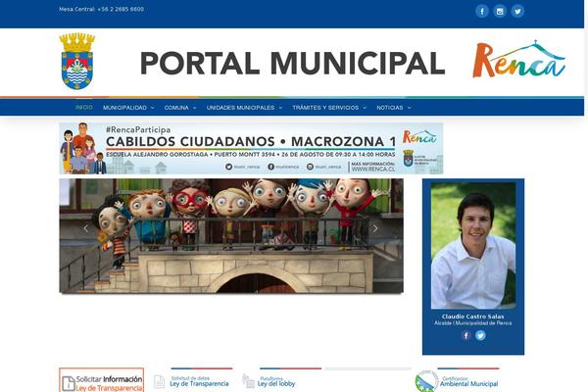Open the Instagram icon in top bar

tap(500, 11)
